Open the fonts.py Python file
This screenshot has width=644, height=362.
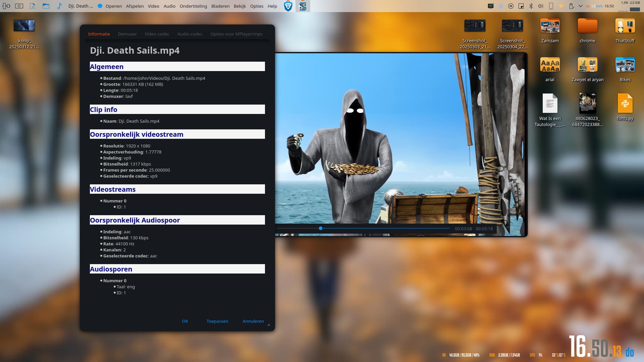(x=625, y=107)
